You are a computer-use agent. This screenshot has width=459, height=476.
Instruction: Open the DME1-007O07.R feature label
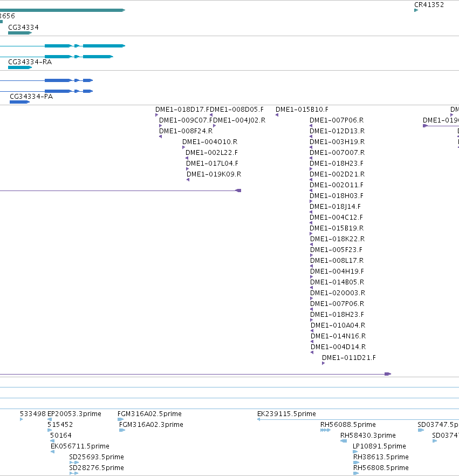coord(337,153)
